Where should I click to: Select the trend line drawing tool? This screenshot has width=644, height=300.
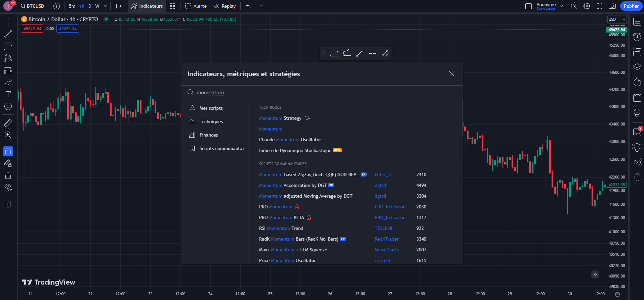[x=8, y=34]
